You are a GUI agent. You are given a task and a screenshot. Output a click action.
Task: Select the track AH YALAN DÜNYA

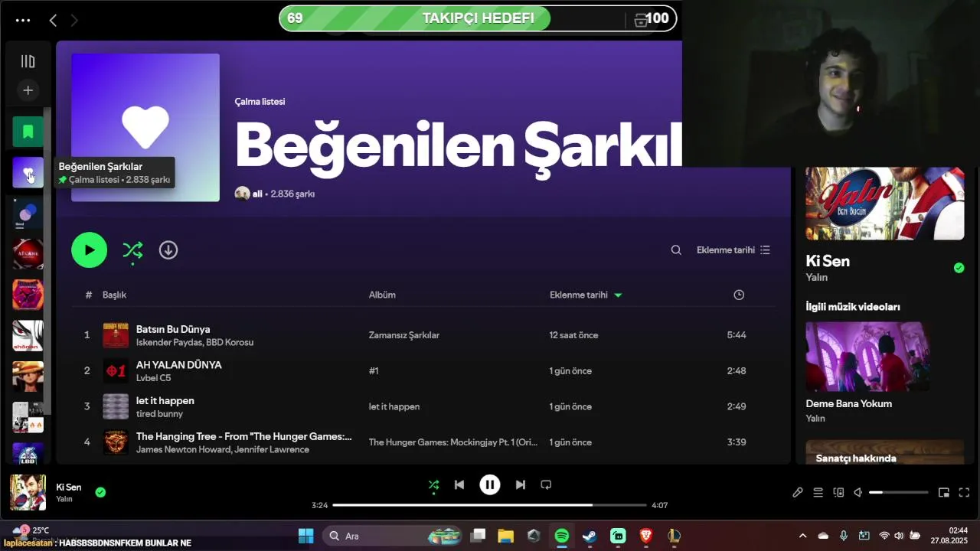(179, 365)
